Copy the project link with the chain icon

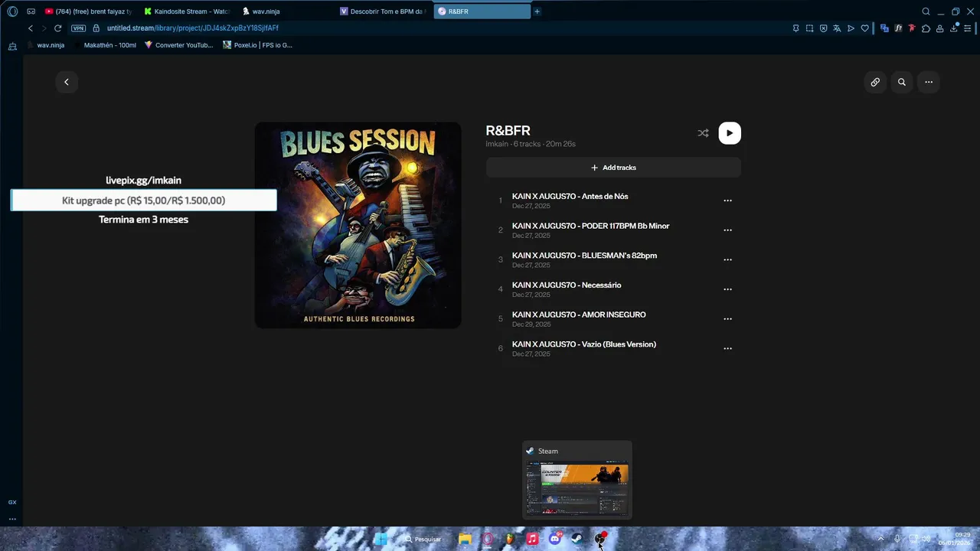pyautogui.click(x=875, y=82)
